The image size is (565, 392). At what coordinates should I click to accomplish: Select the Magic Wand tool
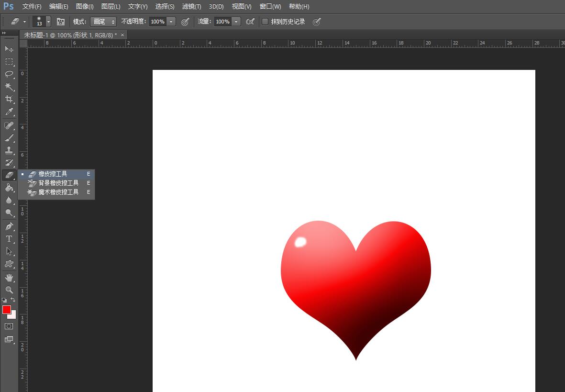pyautogui.click(x=9, y=86)
